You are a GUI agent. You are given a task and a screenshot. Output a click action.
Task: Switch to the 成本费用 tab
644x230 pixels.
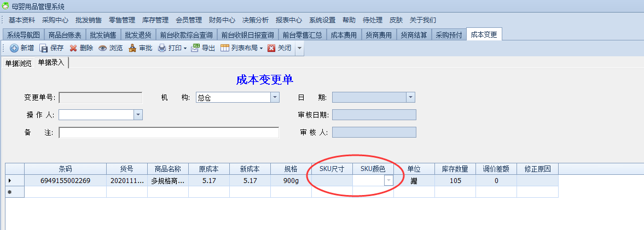344,35
